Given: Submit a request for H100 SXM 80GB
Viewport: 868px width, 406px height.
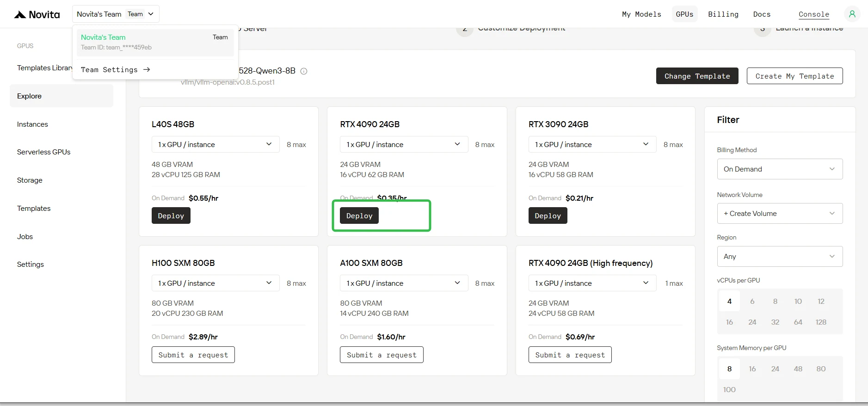Looking at the screenshot, I should [x=193, y=355].
